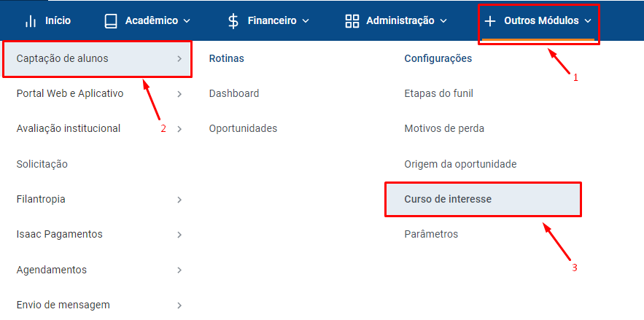
Task: Open the Dashboard link under Rotinas
Action: [x=234, y=93]
